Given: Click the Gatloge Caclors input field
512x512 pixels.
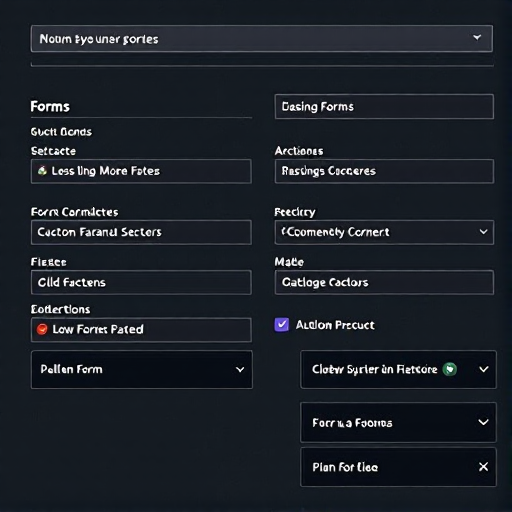Looking at the screenshot, I should point(384,282).
